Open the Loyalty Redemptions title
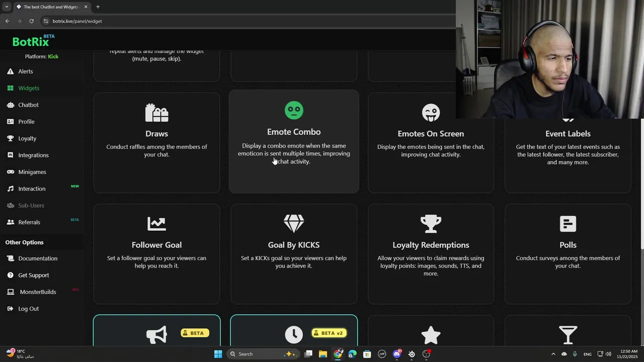The width and height of the screenshot is (644, 362). [x=431, y=245]
